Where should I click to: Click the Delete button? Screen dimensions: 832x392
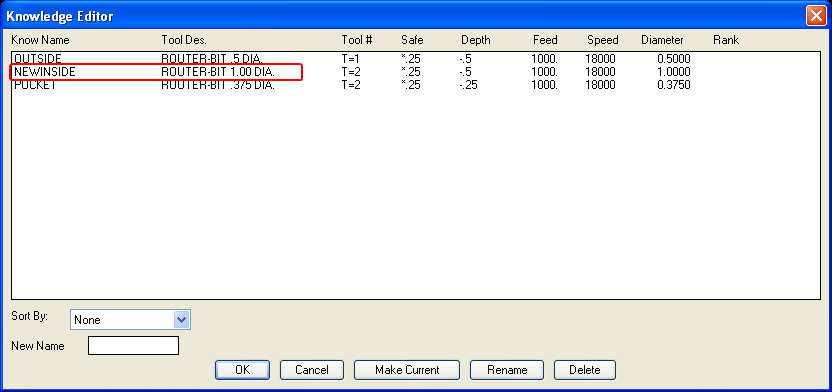point(585,370)
